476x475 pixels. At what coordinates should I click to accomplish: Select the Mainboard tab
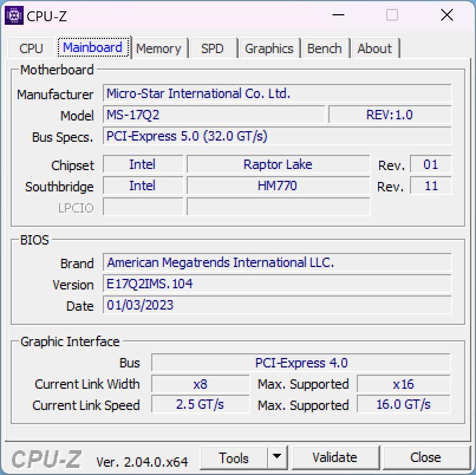tap(93, 47)
